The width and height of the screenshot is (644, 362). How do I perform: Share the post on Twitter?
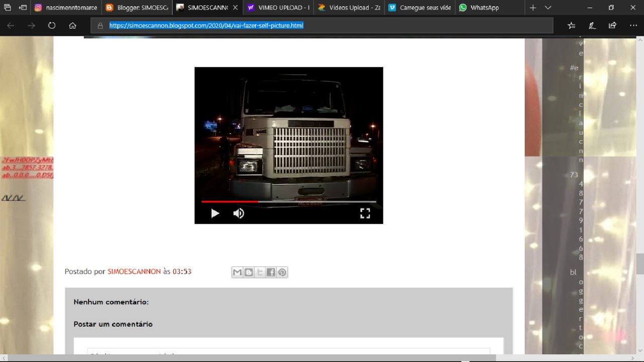coord(260,272)
